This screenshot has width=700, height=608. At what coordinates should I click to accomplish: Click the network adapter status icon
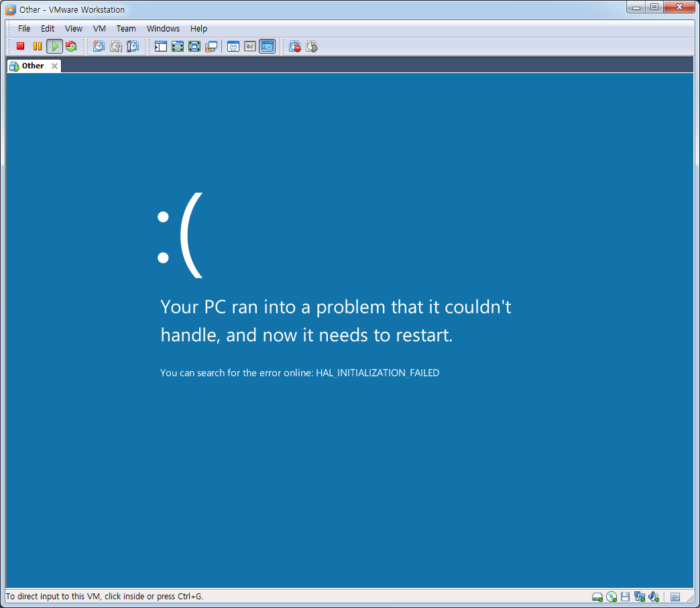[639, 597]
